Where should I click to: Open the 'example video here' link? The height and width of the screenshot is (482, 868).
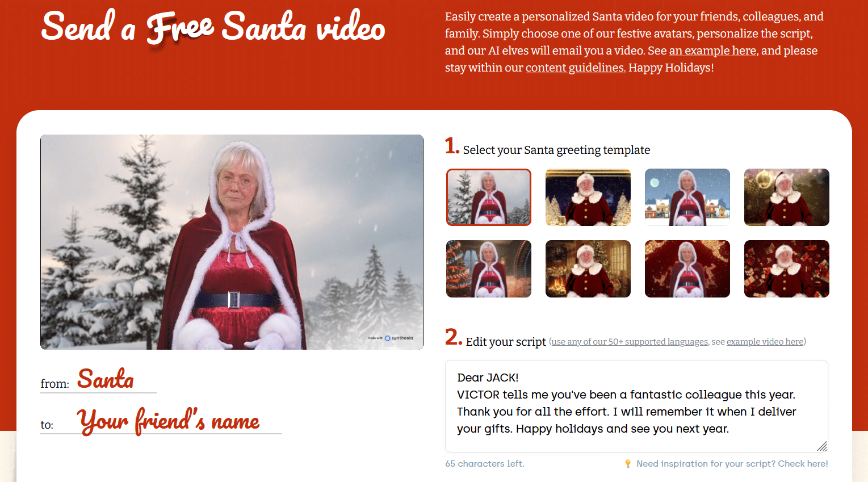(x=765, y=342)
